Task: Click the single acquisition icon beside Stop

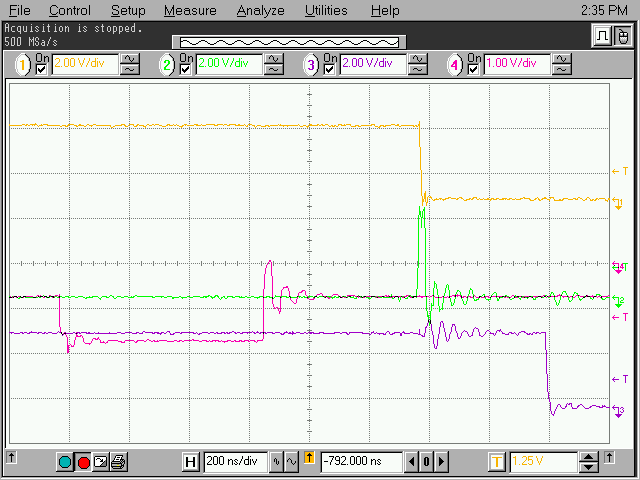Action: click(100, 462)
